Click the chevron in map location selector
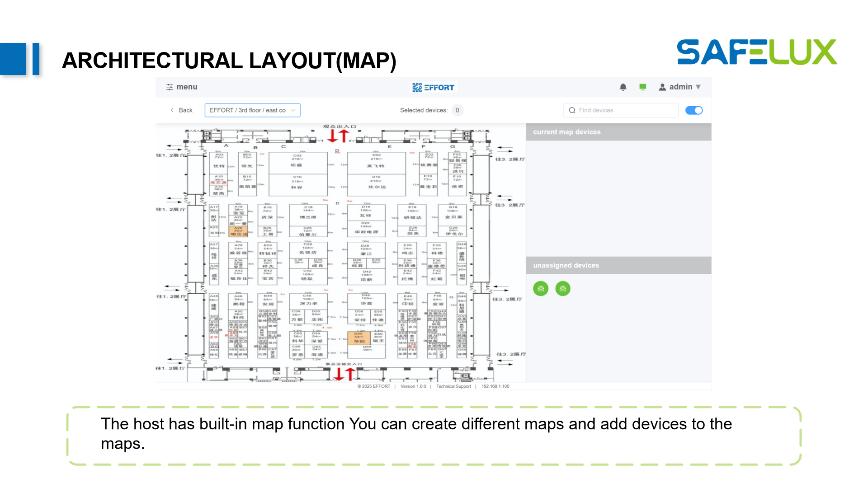This screenshot has height=488, width=868. pyautogui.click(x=293, y=110)
